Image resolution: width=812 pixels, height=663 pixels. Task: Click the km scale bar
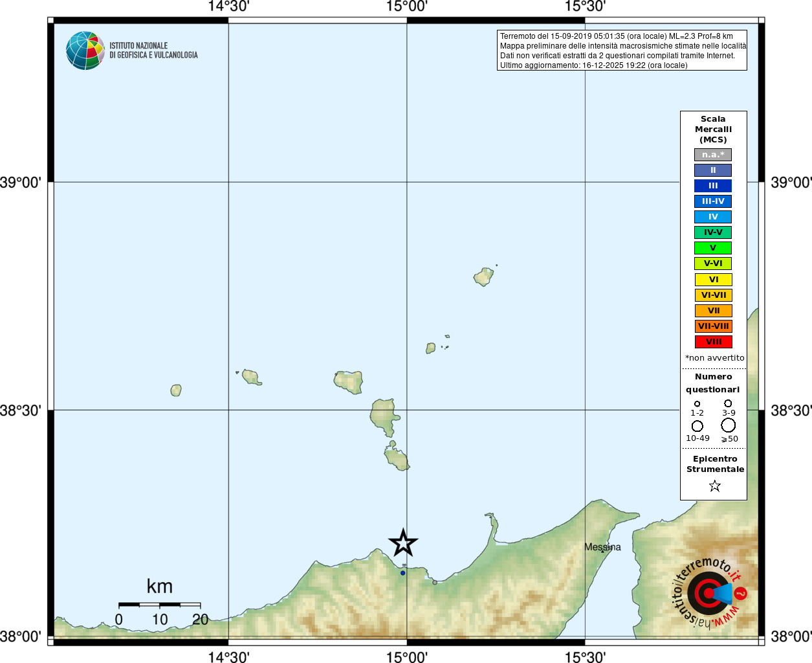(x=159, y=605)
